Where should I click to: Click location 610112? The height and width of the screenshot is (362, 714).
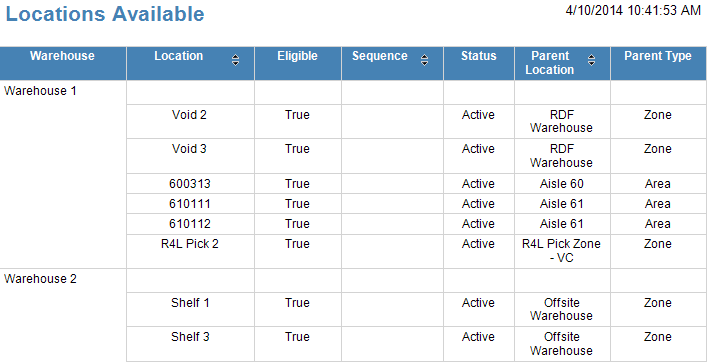click(190, 224)
